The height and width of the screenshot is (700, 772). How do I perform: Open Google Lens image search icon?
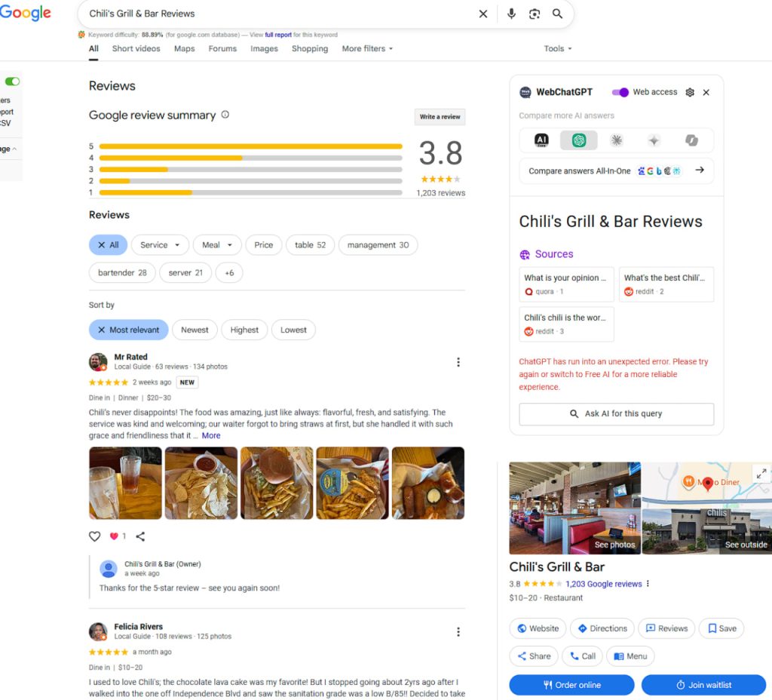click(x=535, y=14)
